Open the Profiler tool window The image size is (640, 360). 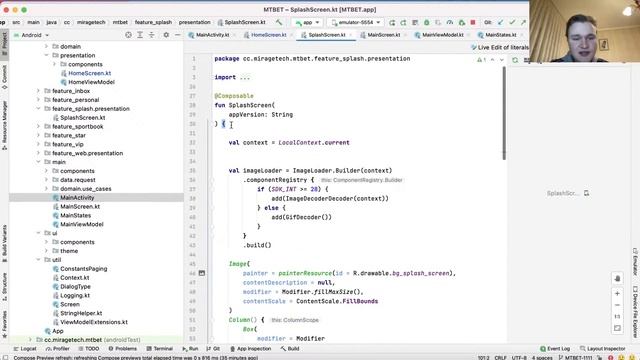pos(58,349)
